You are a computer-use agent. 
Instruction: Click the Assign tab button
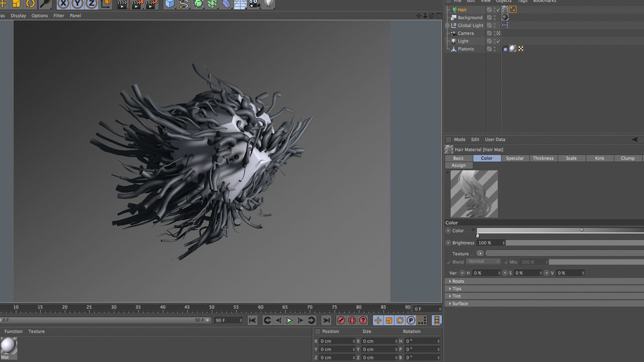(459, 165)
